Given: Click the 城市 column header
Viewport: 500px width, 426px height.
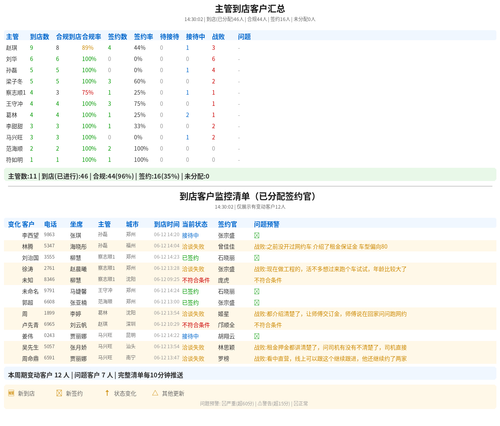Looking at the screenshot, I should tap(132, 224).
